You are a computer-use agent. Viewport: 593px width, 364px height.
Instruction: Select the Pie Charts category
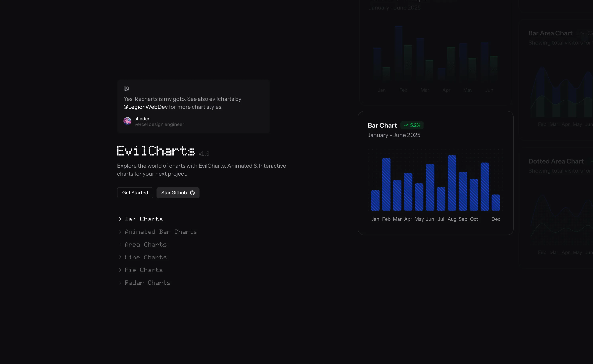coord(144,270)
